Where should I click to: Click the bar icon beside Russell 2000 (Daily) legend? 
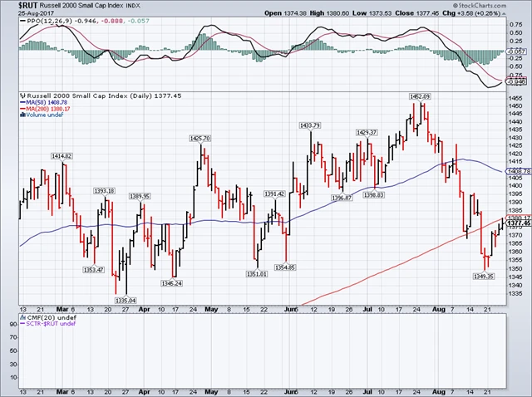[x=22, y=96]
